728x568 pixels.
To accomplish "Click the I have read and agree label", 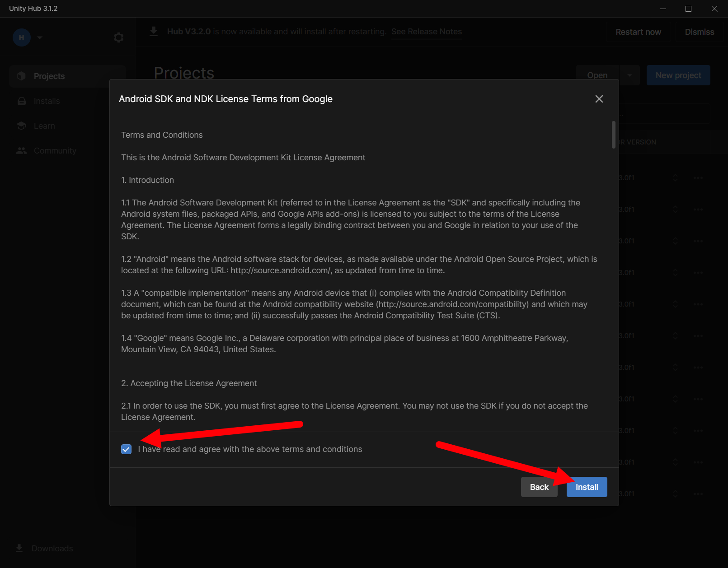I will (x=250, y=449).
